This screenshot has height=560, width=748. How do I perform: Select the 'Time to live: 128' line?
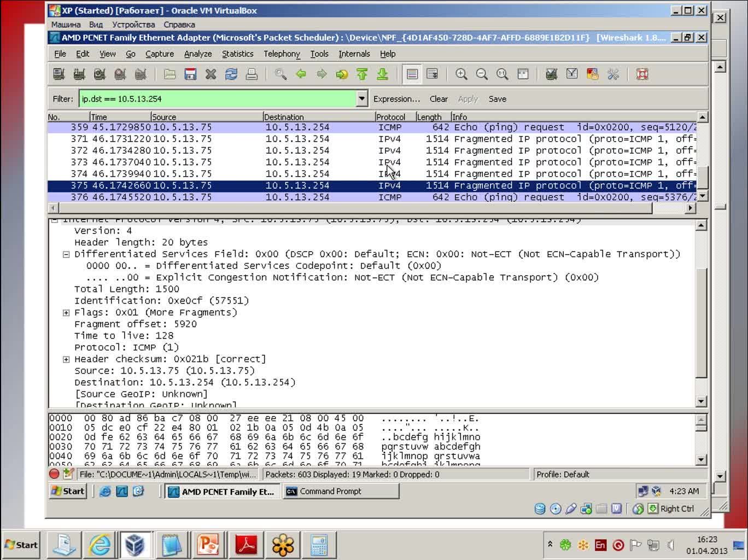(x=124, y=336)
